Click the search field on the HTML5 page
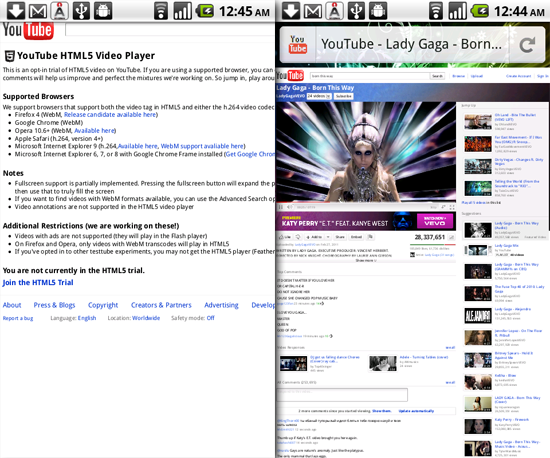Image resolution: width=550 pixels, height=458 pixels. point(170,29)
